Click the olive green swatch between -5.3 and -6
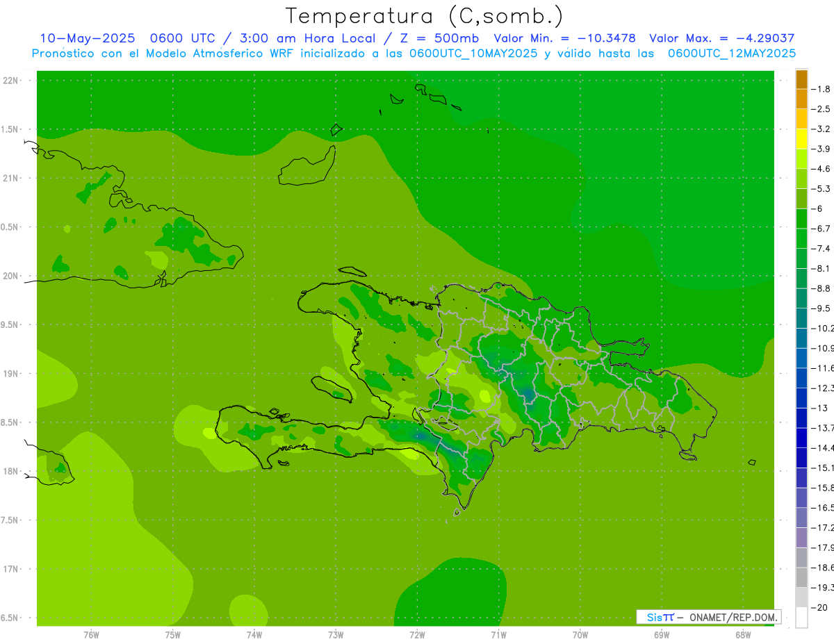 pos(801,199)
